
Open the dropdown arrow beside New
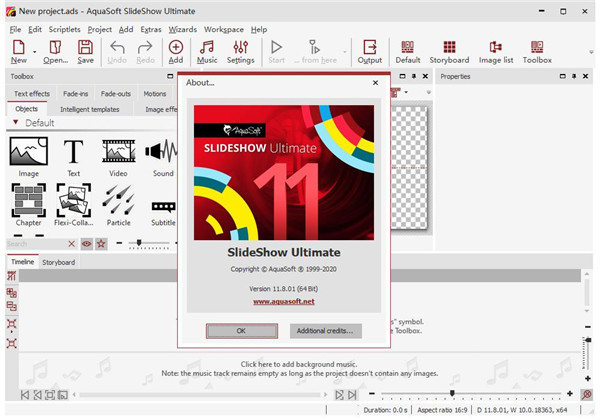point(34,52)
